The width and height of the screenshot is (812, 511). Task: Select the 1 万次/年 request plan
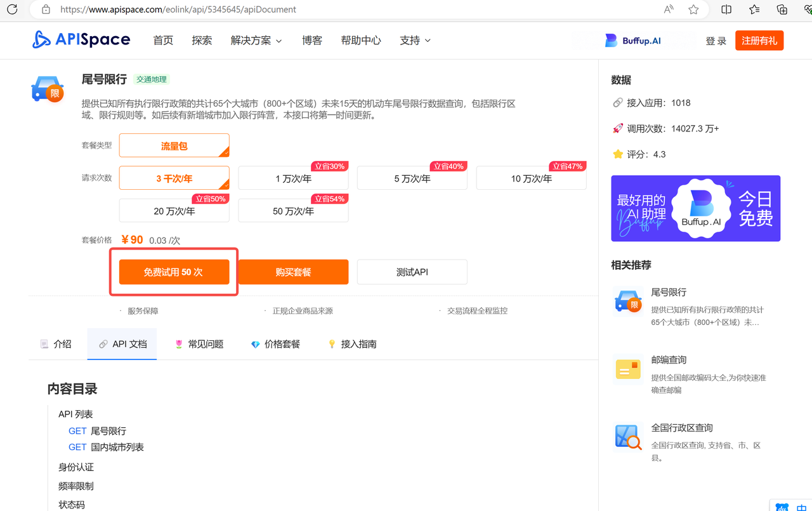click(293, 178)
